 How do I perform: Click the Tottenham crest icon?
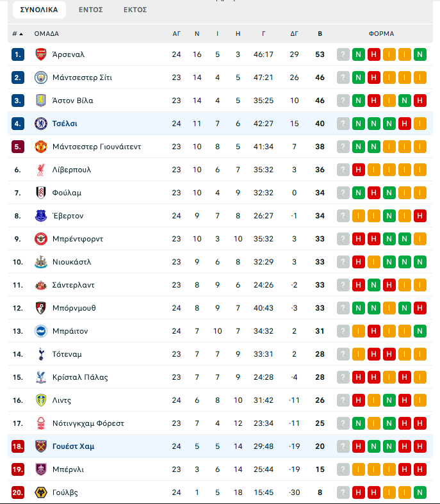click(41, 354)
